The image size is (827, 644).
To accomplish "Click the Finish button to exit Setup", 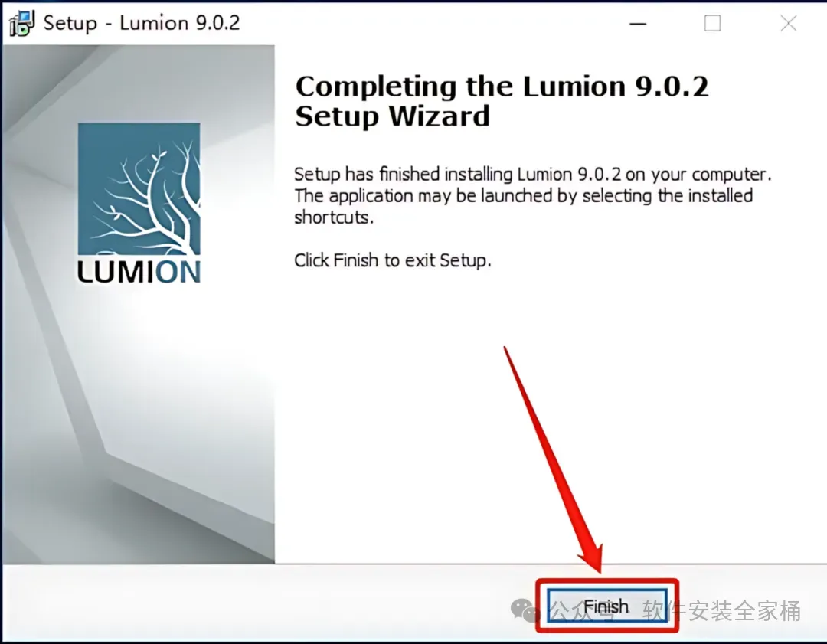I will (x=606, y=606).
